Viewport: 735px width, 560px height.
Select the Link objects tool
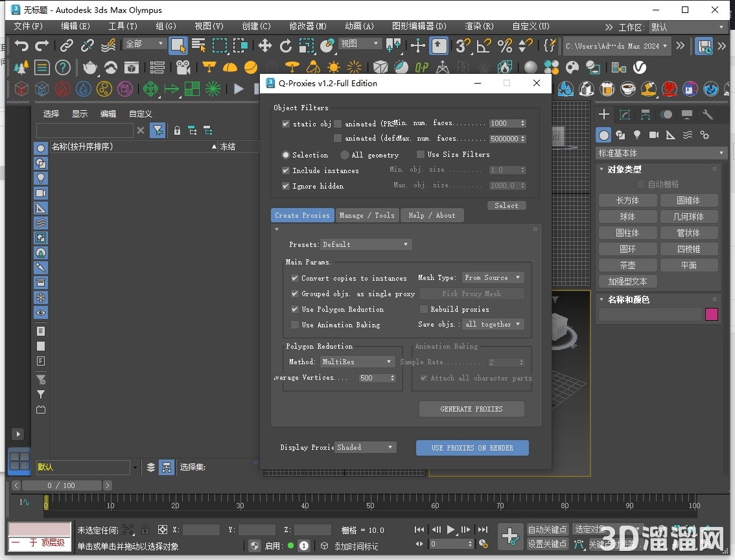[x=67, y=45]
